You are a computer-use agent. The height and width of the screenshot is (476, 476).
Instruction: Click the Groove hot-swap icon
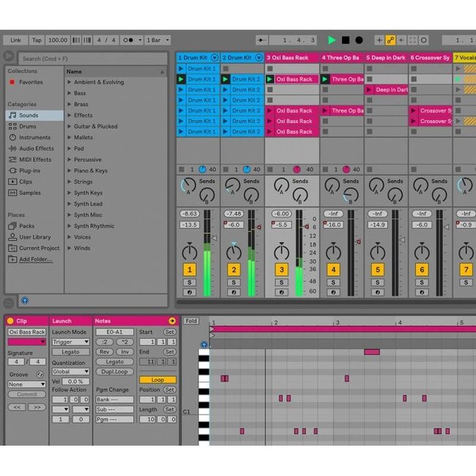point(40,374)
